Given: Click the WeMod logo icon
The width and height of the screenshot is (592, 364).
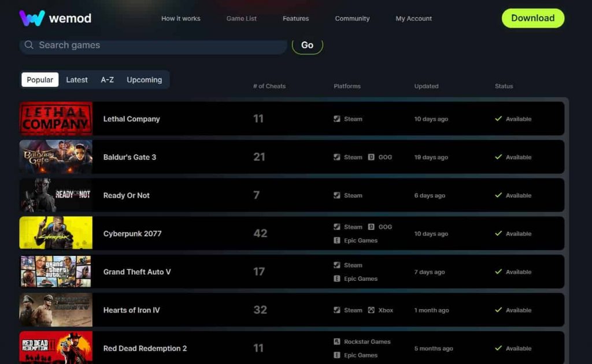Looking at the screenshot, I should pyautogui.click(x=32, y=18).
